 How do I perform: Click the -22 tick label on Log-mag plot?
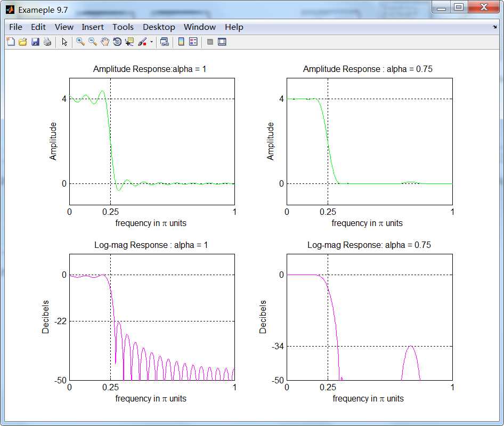(x=60, y=321)
